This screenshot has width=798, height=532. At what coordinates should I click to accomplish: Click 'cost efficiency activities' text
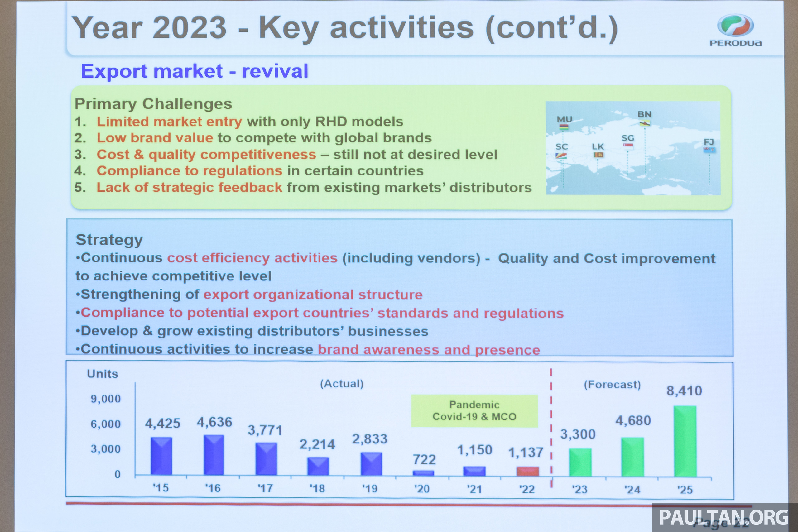pyautogui.click(x=252, y=258)
